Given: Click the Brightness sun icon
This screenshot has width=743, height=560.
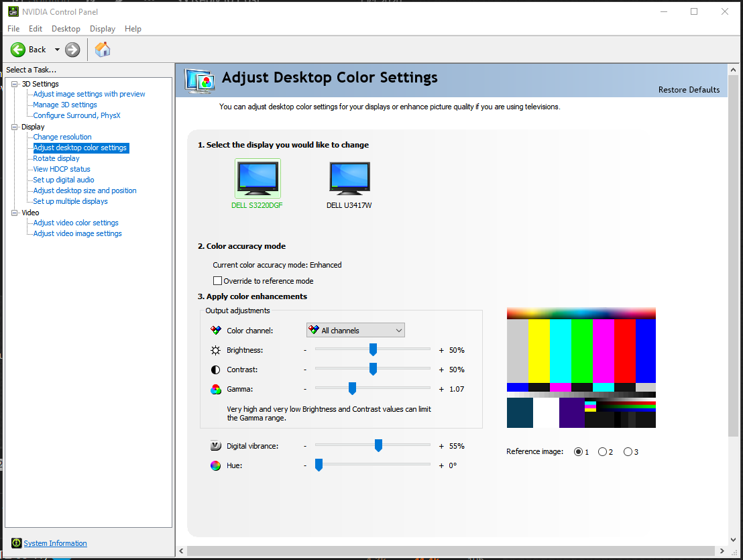Looking at the screenshot, I should [216, 350].
